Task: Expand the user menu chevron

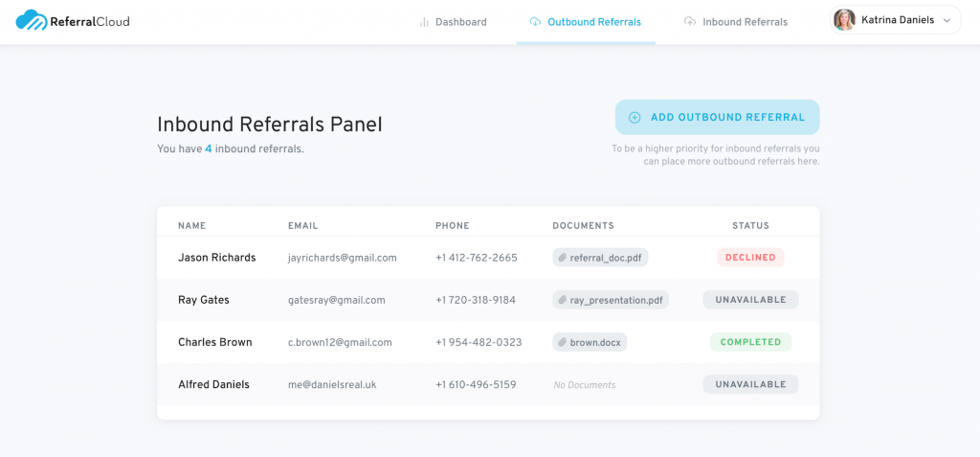Action: pos(947,21)
